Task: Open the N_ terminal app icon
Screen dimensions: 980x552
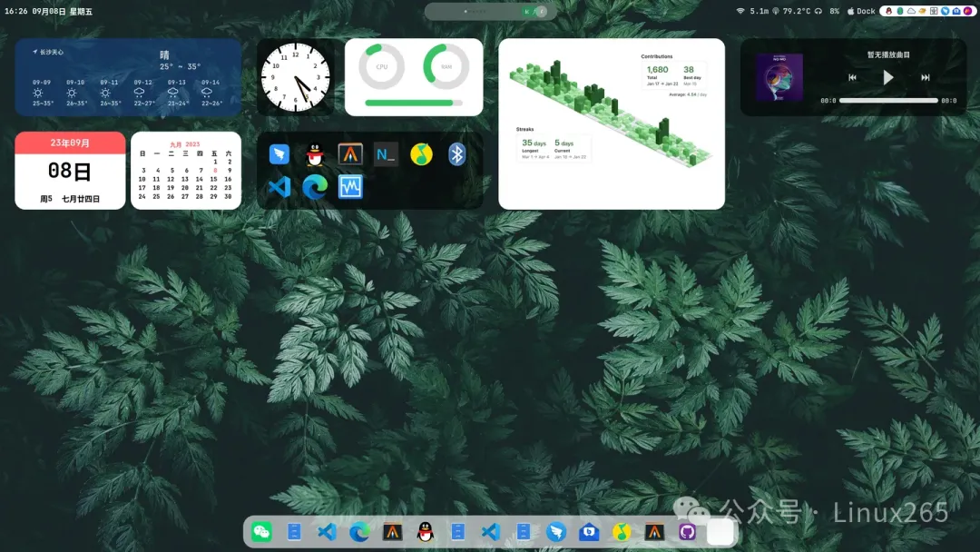Action: click(x=386, y=154)
